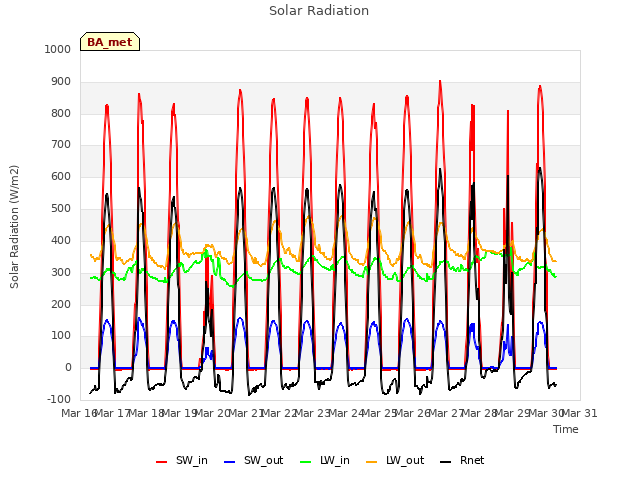Click the Mar 26 x-axis label
This screenshot has width=640, height=480.
point(413,413)
